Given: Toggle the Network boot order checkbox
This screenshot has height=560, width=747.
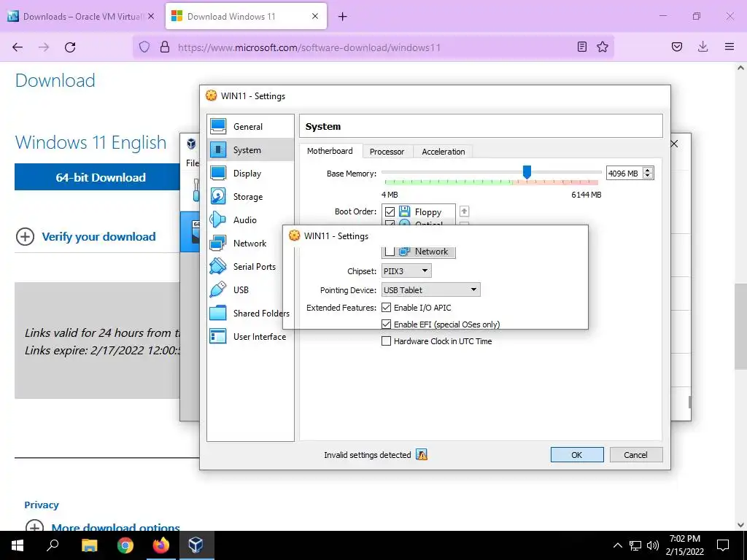Looking at the screenshot, I should pos(390,251).
